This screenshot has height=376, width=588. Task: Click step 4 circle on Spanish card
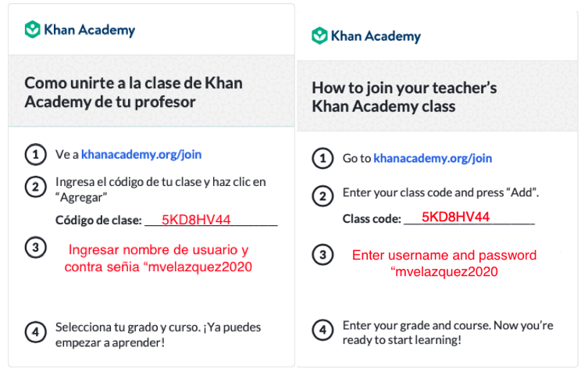point(35,332)
